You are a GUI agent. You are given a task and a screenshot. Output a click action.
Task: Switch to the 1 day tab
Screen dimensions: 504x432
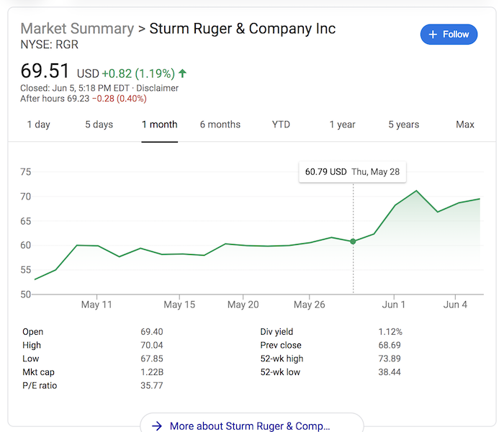39,125
